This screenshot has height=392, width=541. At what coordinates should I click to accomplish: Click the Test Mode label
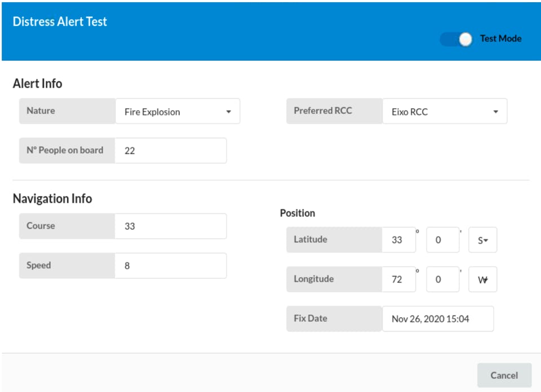[x=500, y=39]
